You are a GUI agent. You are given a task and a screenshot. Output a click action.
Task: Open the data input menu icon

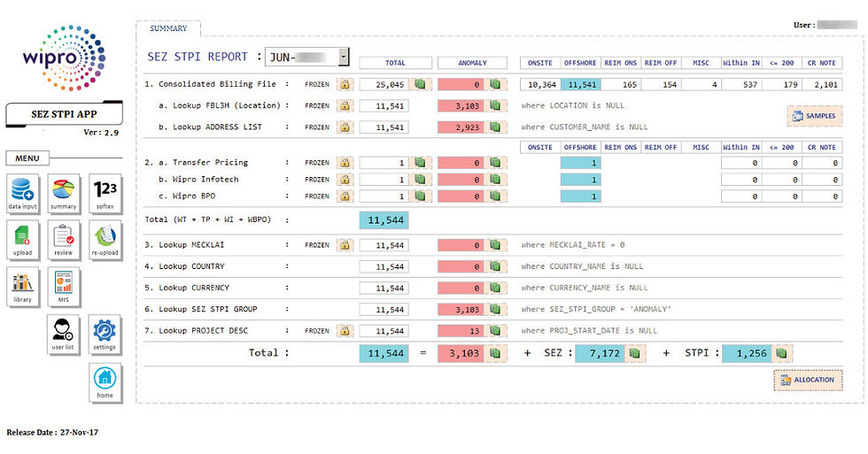(x=23, y=194)
